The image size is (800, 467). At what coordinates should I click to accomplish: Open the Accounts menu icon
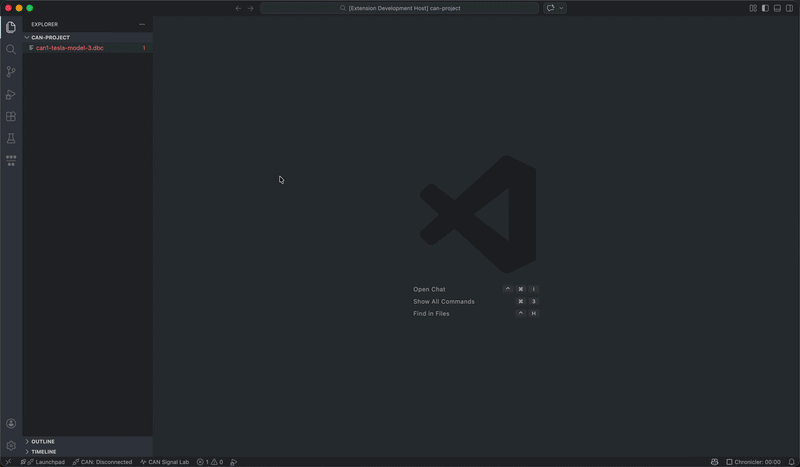click(11, 423)
